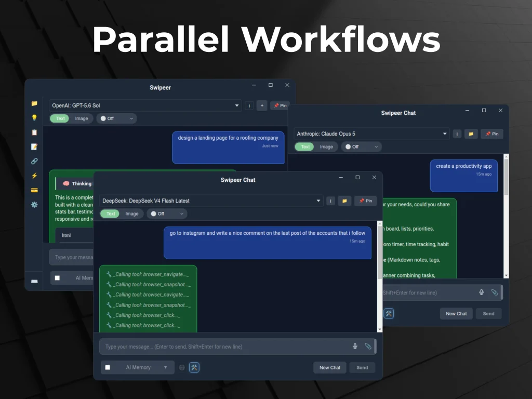532x399 pixels.
Task: Click the "design a landing page" message bubble
Action: (228, 148)
